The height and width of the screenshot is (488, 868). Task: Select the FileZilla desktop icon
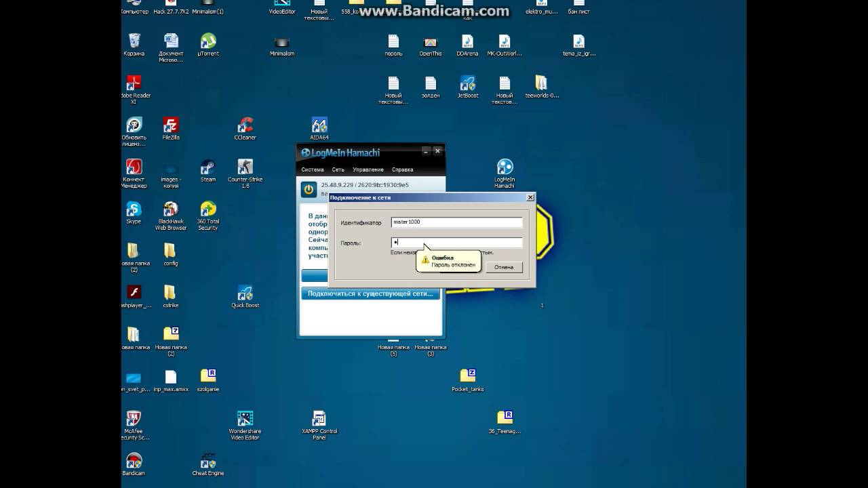(x=171, y=129)
